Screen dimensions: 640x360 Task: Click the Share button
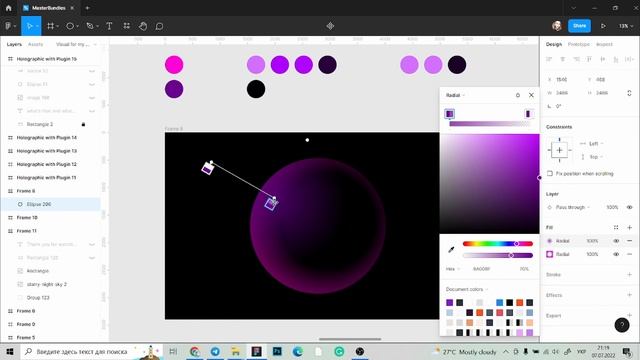coord(579,26)
